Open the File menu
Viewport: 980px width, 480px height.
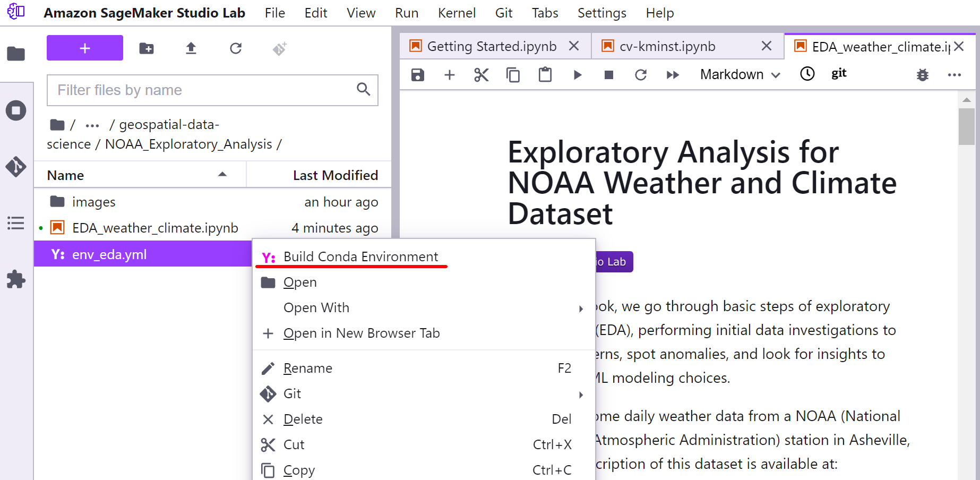[275, 13]
